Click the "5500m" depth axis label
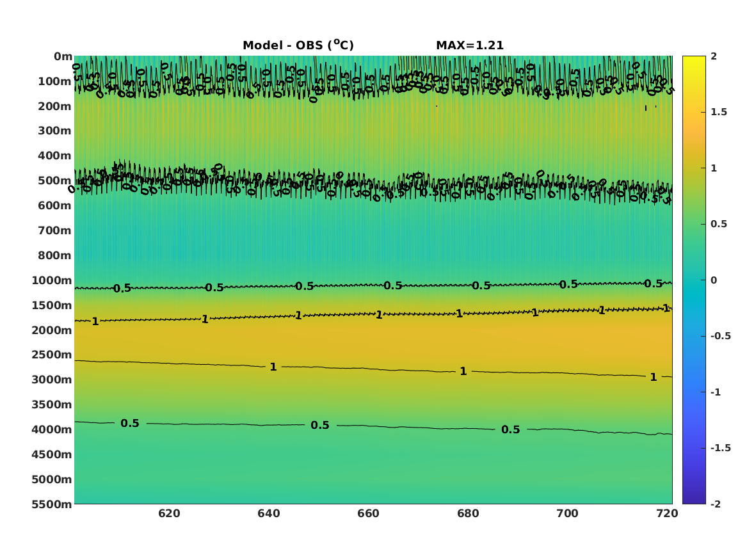The image size is (747, 560). (52, 504)
